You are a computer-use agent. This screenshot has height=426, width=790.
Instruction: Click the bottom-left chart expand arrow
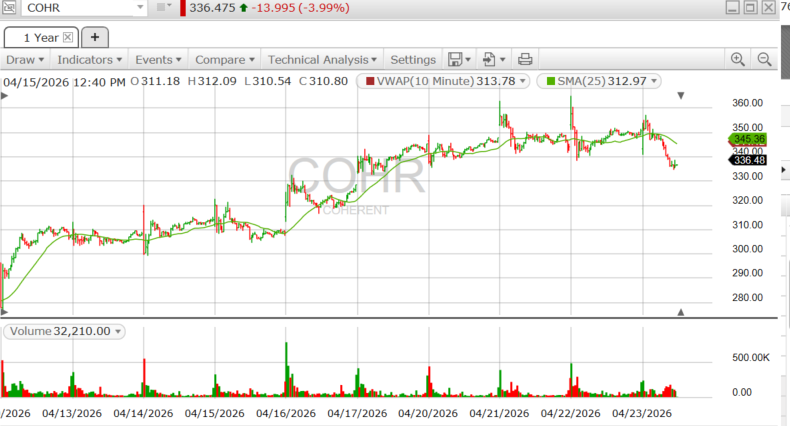[x=5, y=312]
